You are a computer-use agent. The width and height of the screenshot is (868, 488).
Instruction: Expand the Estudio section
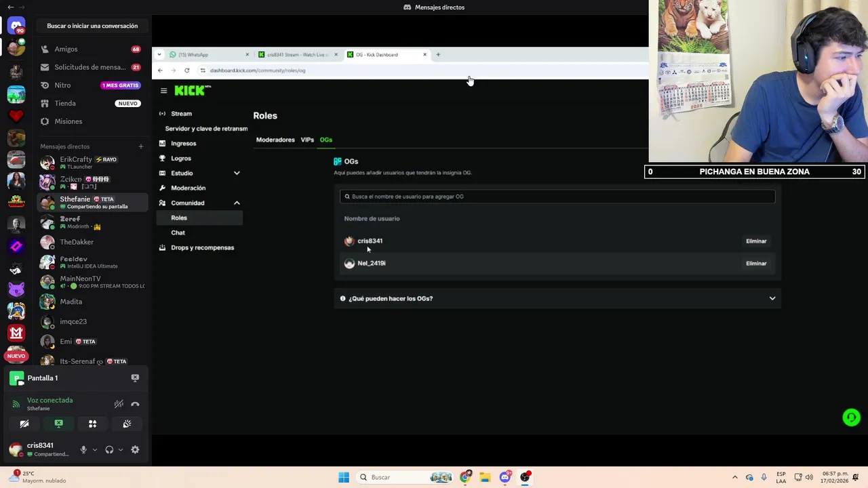pyautogui.click(x=237, y=174)
